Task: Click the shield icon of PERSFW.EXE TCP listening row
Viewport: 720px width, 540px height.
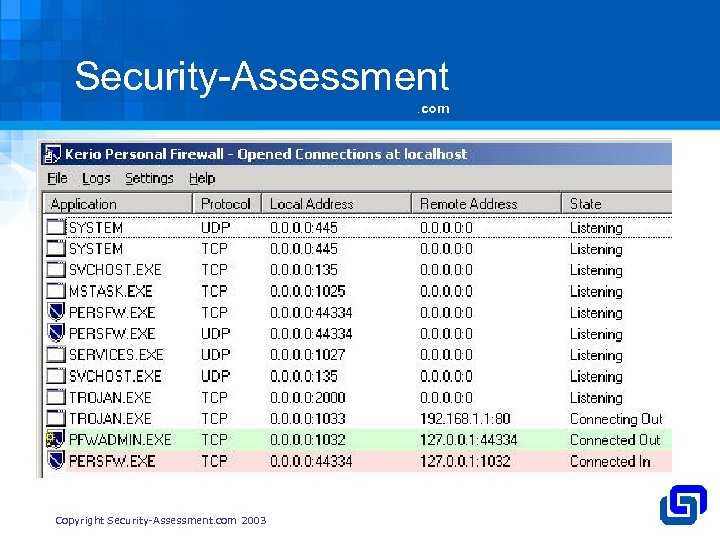Action: [56, 312]
